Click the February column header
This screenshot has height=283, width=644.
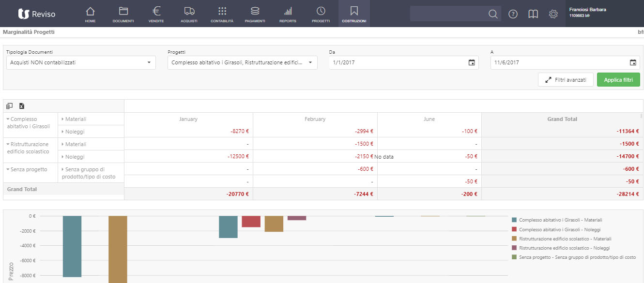click(x=315, y=119)
